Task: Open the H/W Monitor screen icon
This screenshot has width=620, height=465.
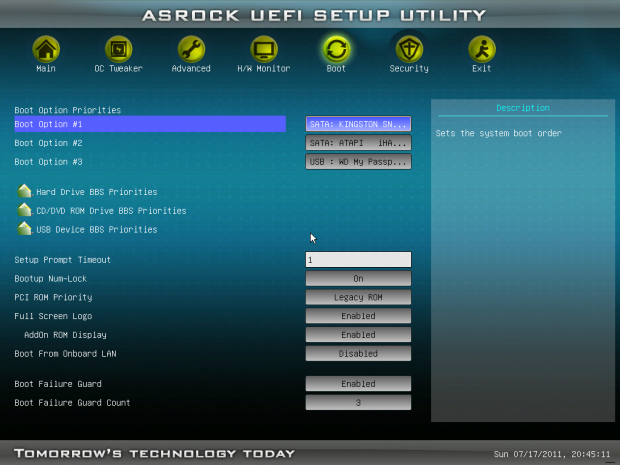Action: click(264, 49)
